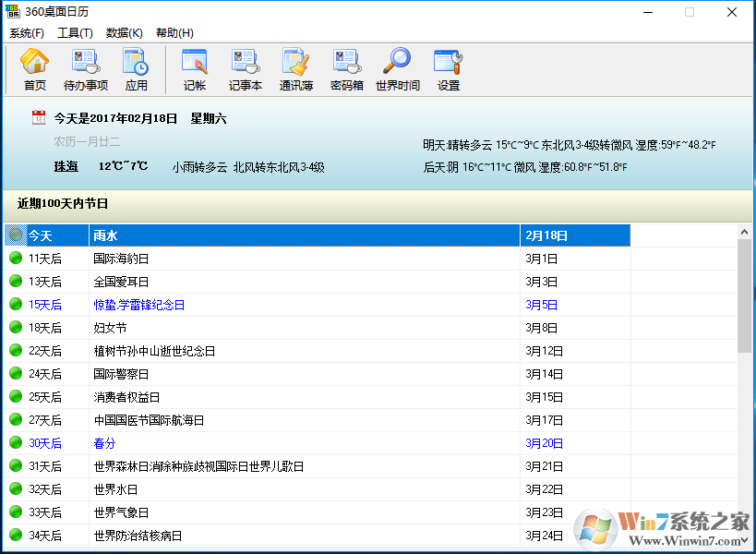This screenshot has height=554, width=756.
Task: Open the 设置 settings toolbar icon
Action: (449, 69)
